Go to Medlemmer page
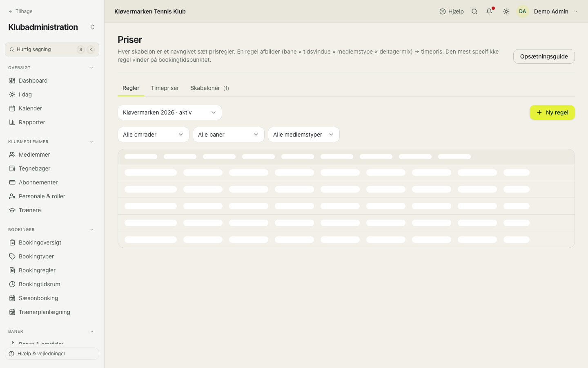 coord(52,155)
